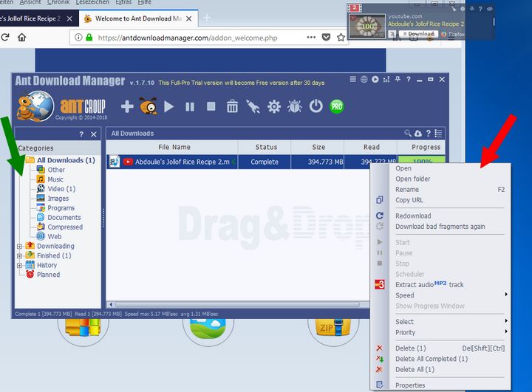Choose Open in context menu
532x392 pixels.
pyautogui.click(x=403, y=168)
